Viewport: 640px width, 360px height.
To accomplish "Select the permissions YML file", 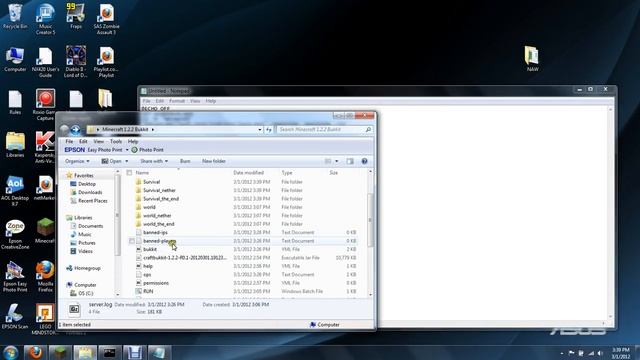I will (156, 283).
